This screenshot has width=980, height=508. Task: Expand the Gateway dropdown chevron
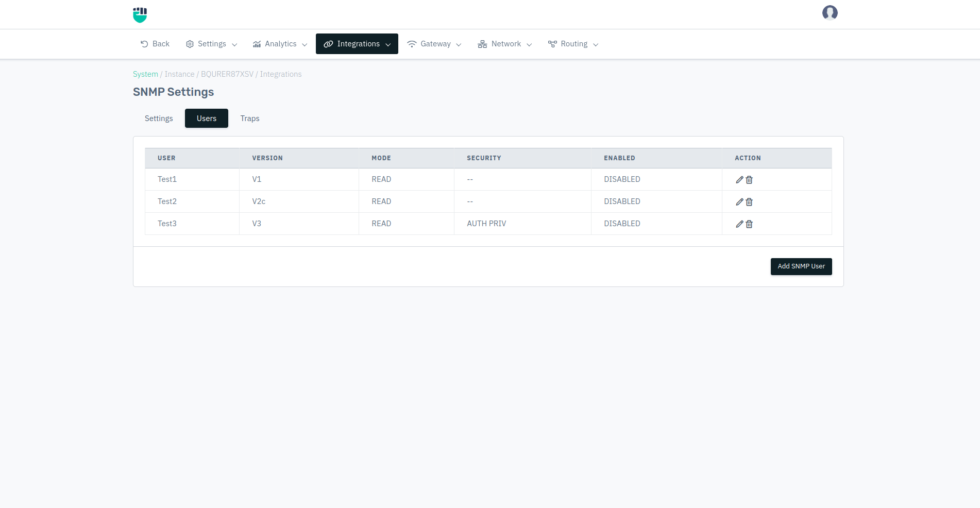pos(459,45)
